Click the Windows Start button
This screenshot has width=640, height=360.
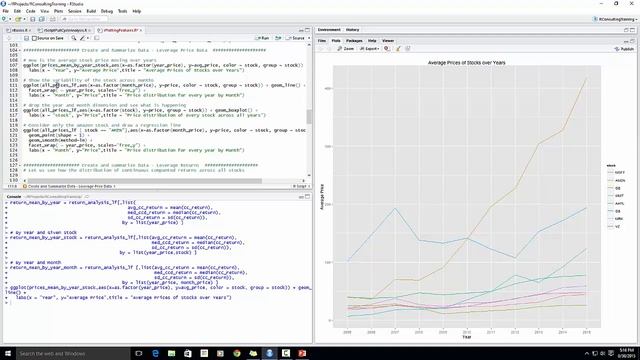(8, 353)
